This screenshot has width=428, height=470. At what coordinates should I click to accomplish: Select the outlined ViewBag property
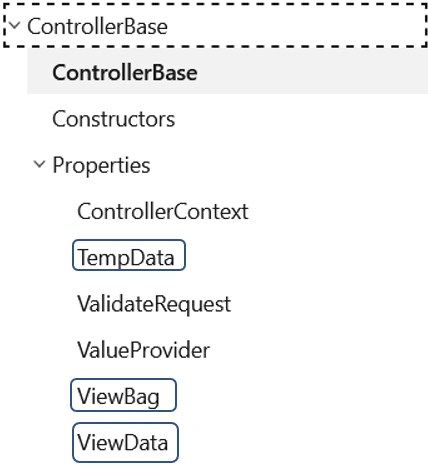pyautogui.click(x=123, y=395)
